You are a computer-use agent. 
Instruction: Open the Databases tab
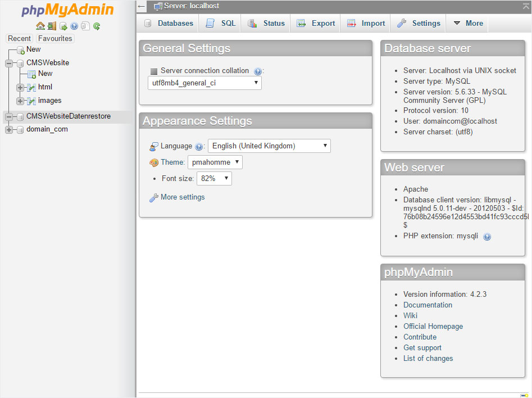tap(169, 24)
